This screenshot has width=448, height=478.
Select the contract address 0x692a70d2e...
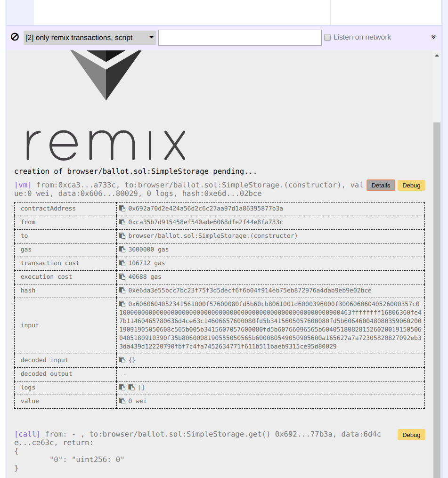205,209
